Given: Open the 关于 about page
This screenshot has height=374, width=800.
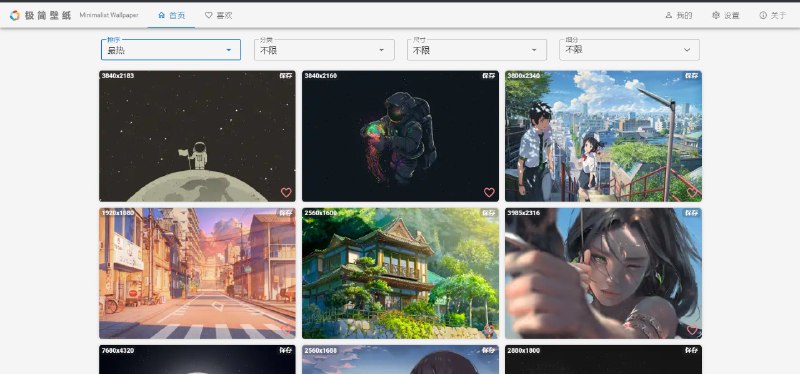Looking at the screenshot, I should pos(773,15).
